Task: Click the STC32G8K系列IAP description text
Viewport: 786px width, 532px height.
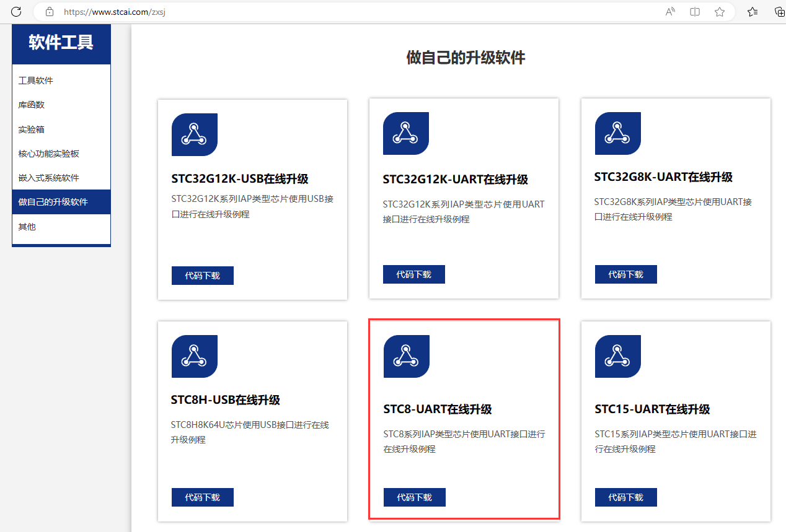Action: click(673, 209)
